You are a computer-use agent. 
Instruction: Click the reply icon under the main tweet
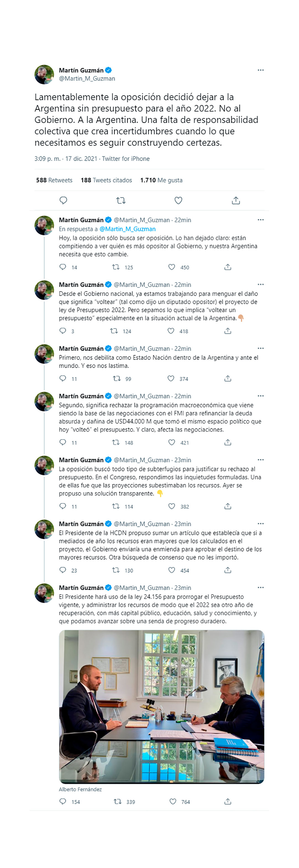63,201
